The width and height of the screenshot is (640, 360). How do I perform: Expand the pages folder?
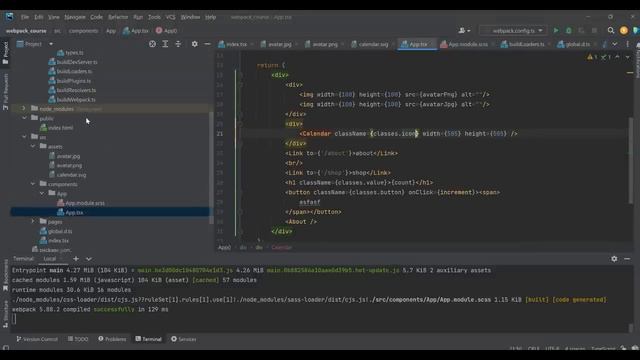click(x=33, y=222)
